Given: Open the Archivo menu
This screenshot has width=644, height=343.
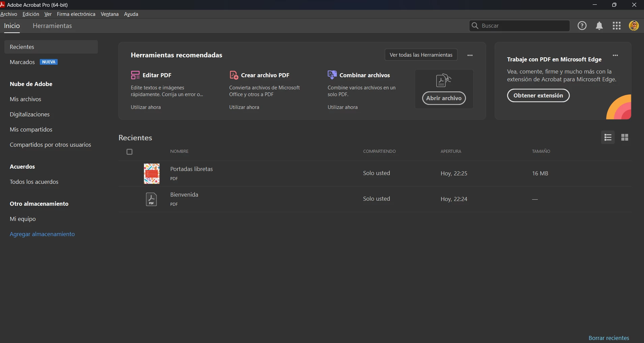Looking at the screenshot, I should 9,14.
